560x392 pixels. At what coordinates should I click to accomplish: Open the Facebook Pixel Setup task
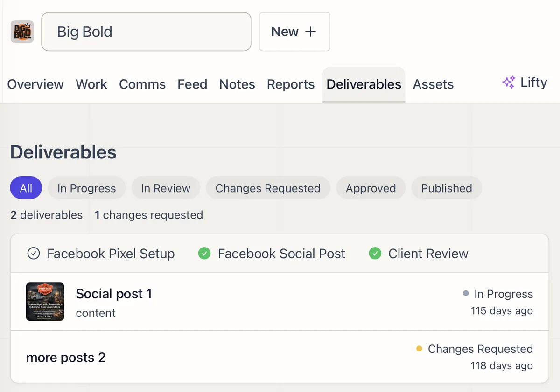point(101,254)
